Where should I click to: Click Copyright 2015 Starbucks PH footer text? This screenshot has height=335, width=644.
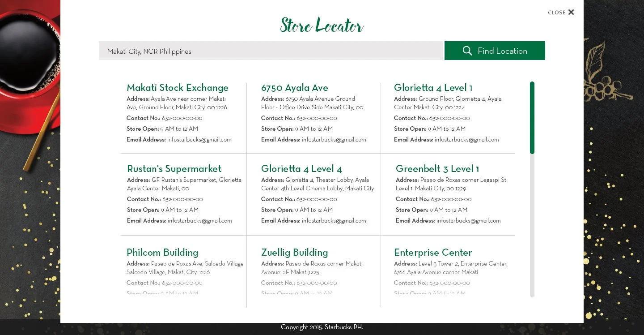(322, 327)
